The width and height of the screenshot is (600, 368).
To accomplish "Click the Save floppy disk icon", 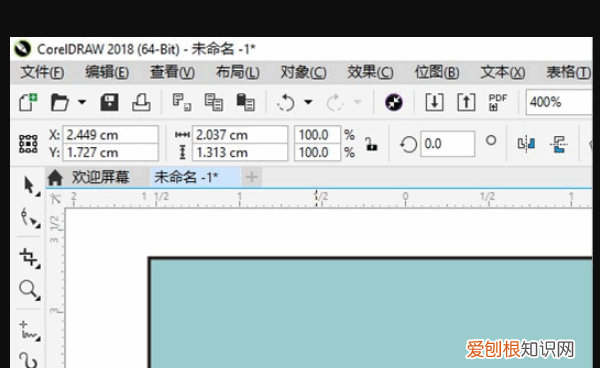I will pyautogui.click(x=109, y=103).
